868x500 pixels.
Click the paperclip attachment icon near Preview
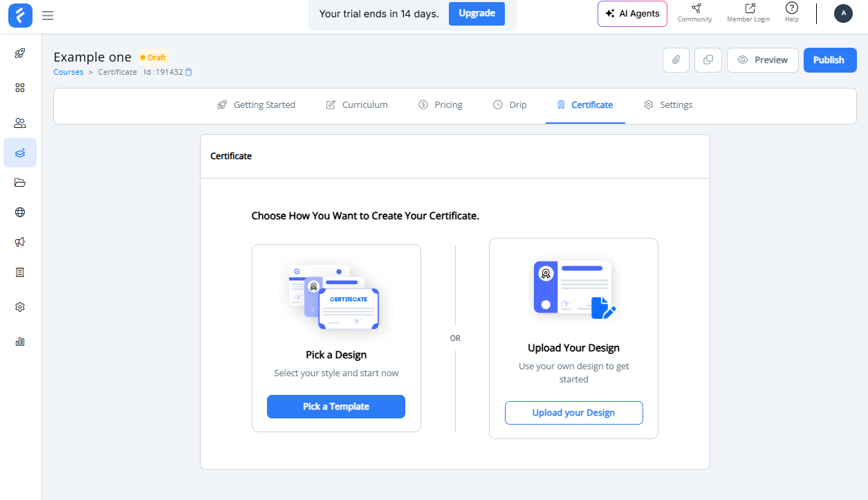pyautogui.click(x=676, y=60)
